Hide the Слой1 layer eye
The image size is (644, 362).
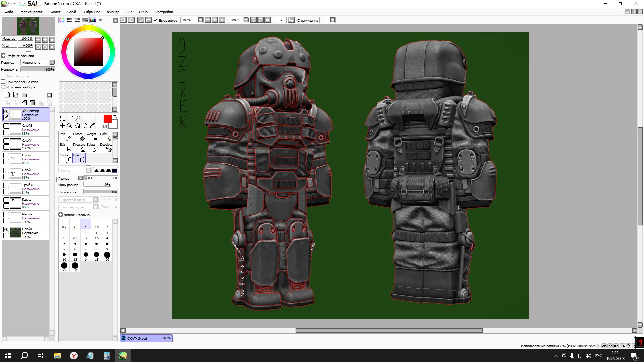[x=6, y=229]
